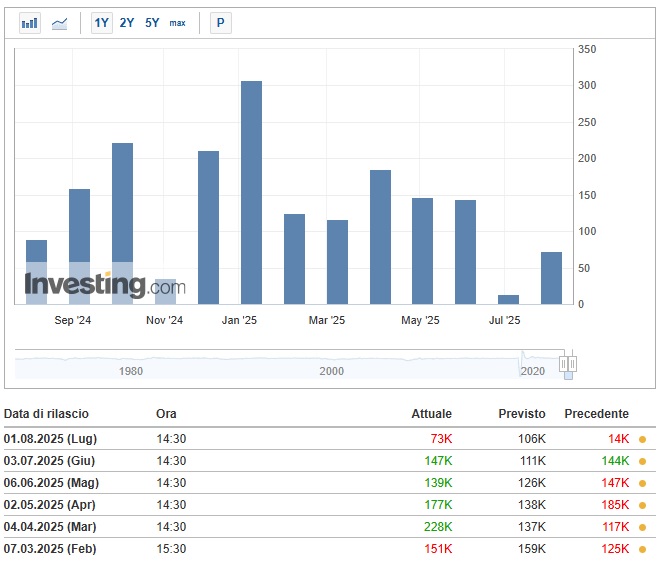The width and height of the screenshot is (665, 574).
Task: Switch to bar chart view icon
Action: pyautogui.click(x=30, y=22)
